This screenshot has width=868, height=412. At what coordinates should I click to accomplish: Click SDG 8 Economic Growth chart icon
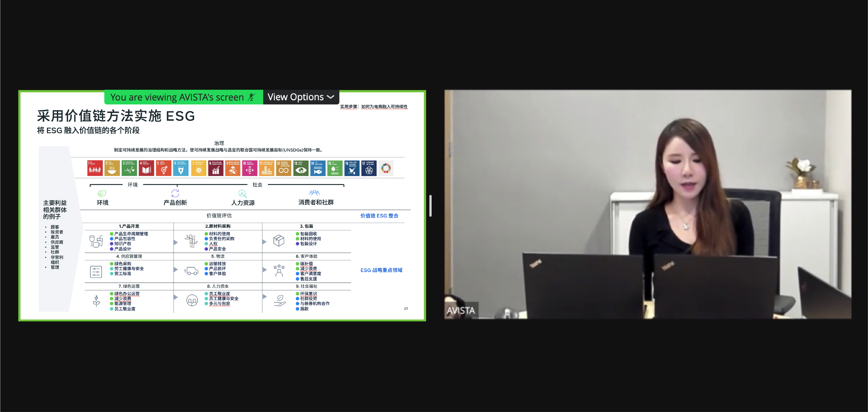216,168
